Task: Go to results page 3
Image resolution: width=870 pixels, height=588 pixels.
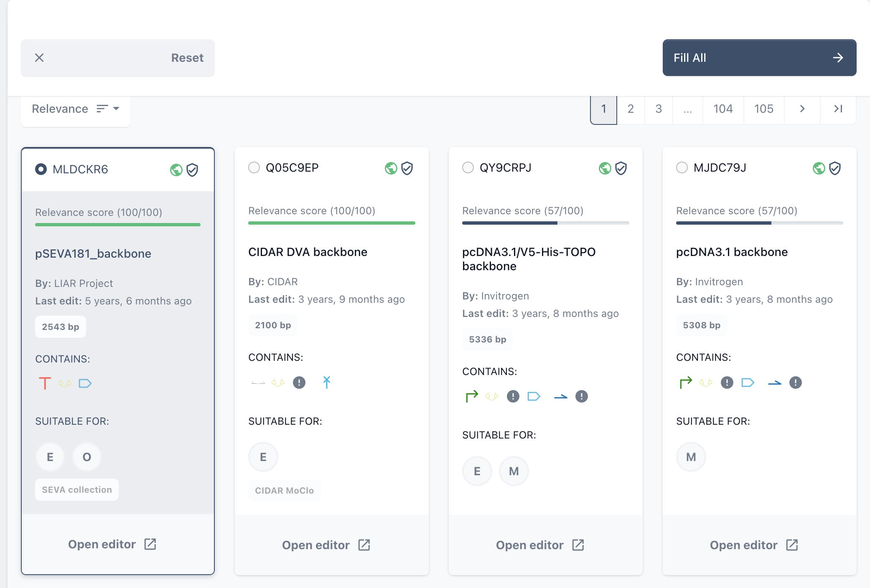Action: (x=659, y=109)
